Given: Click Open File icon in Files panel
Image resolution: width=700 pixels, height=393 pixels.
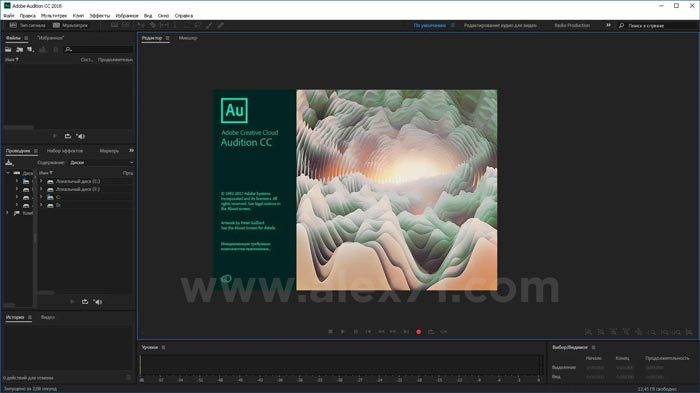Looking at the screenshot, I should pos(8,50).
